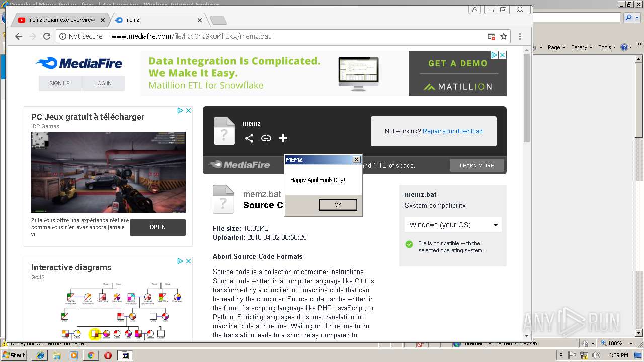Go back in Chrome

pyautogui.click(x=19, y=36)
